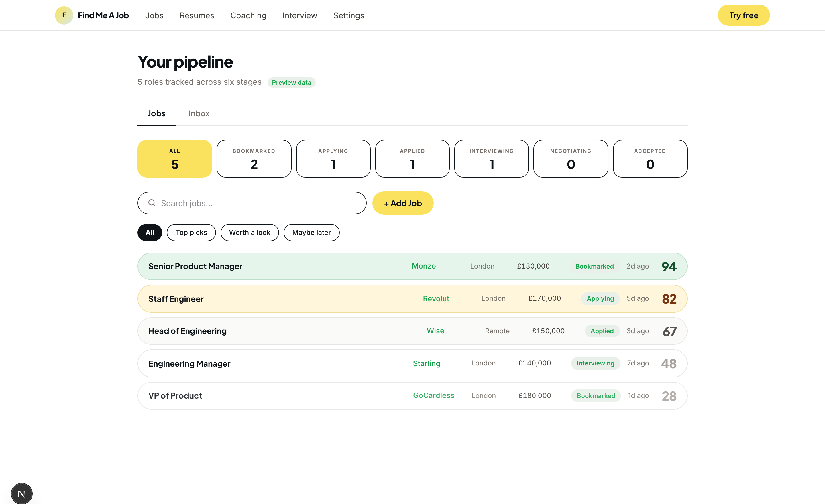This screenshot has height=504, width=825.
Task: Open the Head of Engineering row
Action: pos(412,331)
